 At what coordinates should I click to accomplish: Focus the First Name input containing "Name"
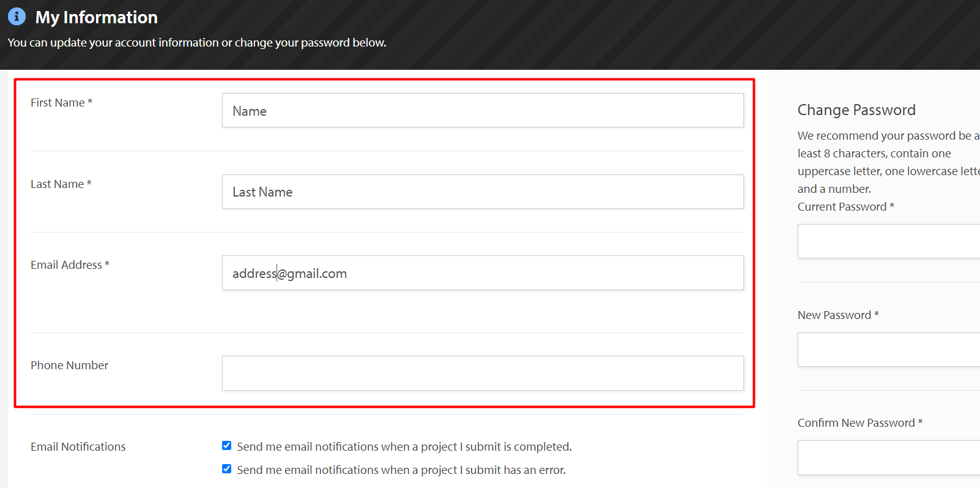point(483,110)
